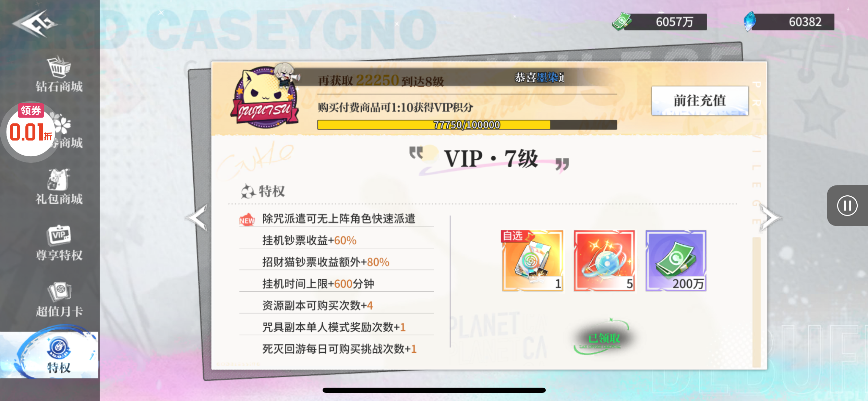Viewport: 868px width, 401px height.
Task: Click the VIP points progress bar
Action: pyautogui.click(x=467, y=125)
